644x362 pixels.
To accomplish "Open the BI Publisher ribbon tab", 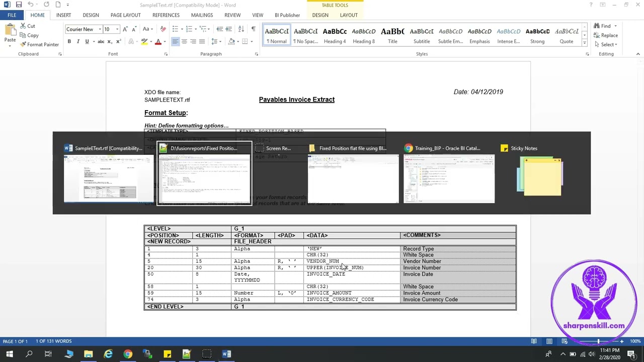I will click(287, 15).
